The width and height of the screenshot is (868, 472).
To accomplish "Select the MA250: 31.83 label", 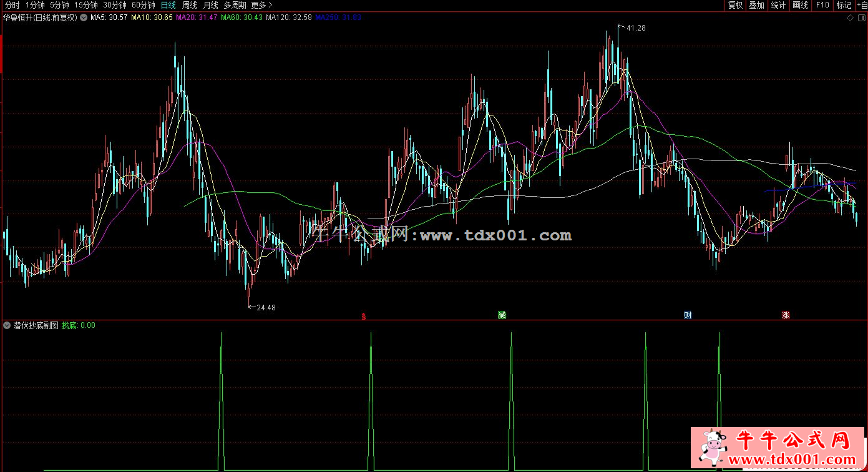I will click(338, 17).
